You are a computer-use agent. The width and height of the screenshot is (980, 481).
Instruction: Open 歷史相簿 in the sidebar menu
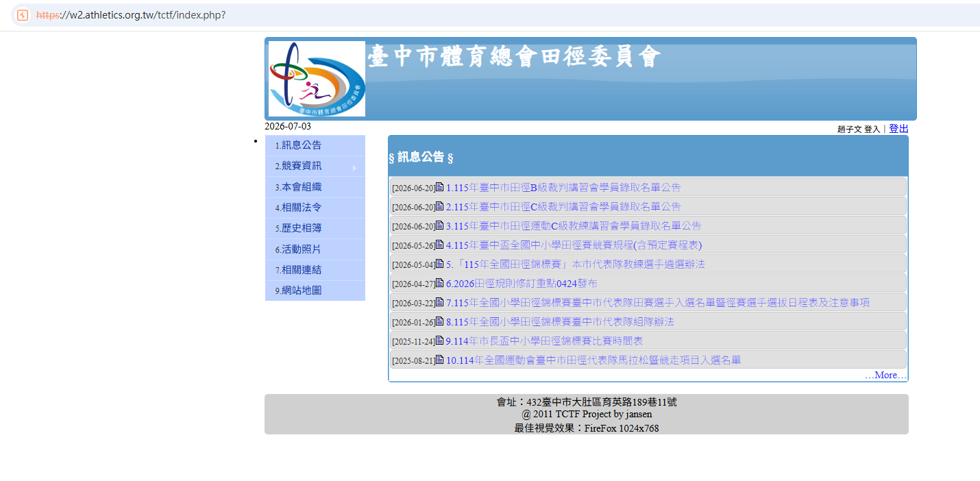(315, 228)
